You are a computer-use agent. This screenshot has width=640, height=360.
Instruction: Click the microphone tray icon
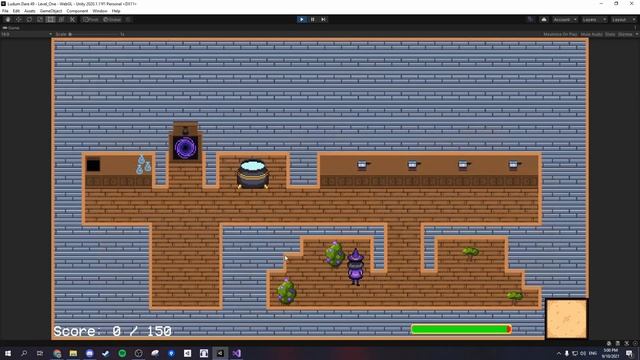pyautogui.click(x=567, y=353)
